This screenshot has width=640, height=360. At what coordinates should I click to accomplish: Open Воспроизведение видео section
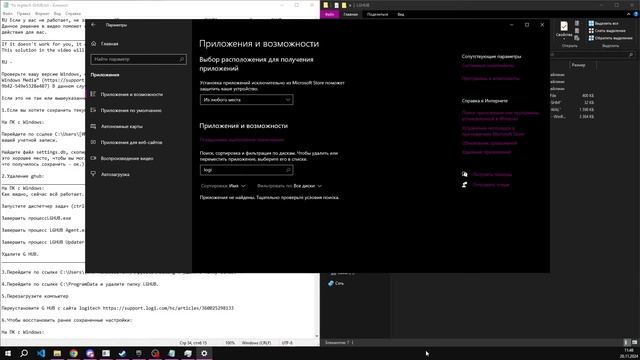127,158
